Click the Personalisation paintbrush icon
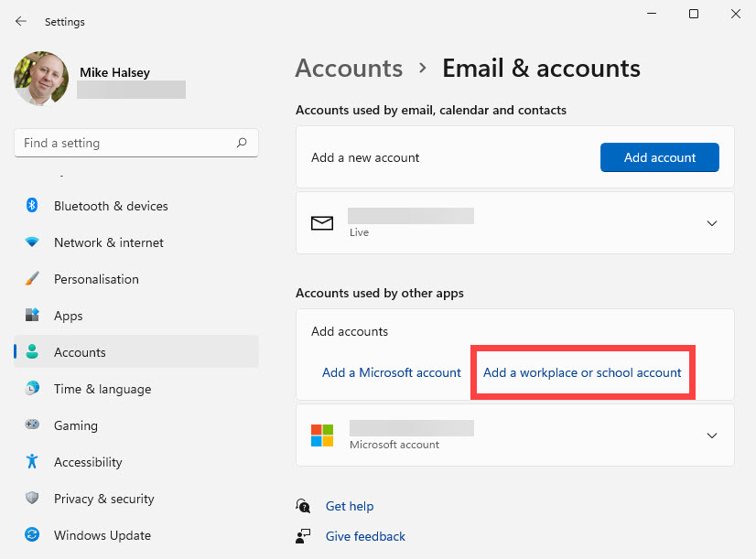The image size is (756, 559). (32, 278)
